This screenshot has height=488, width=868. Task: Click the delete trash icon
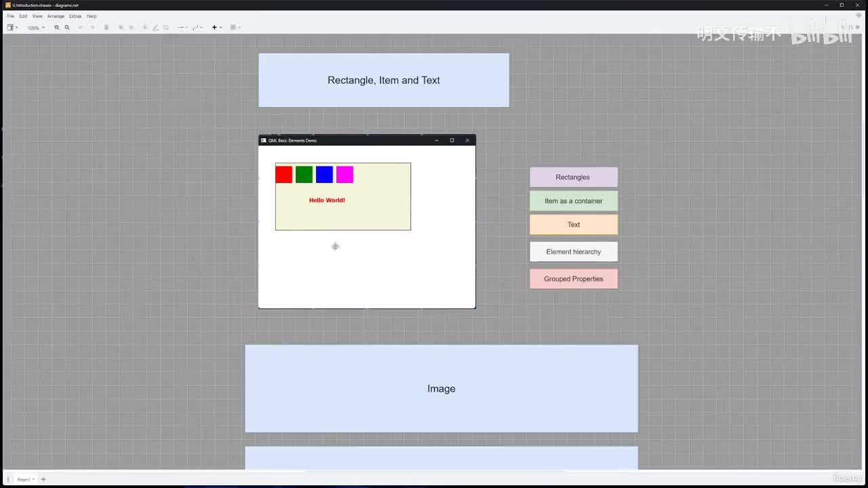(x=106, y=28)
